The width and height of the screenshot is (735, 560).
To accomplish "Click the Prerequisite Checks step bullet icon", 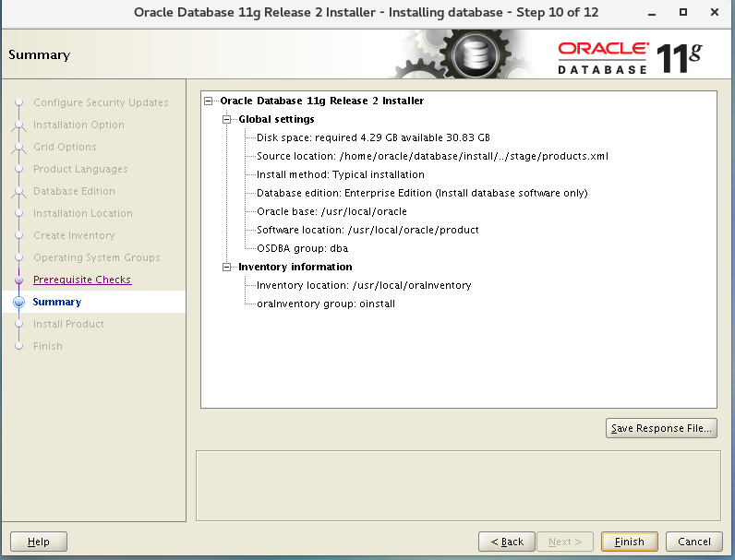I will [x=18, y=280].
